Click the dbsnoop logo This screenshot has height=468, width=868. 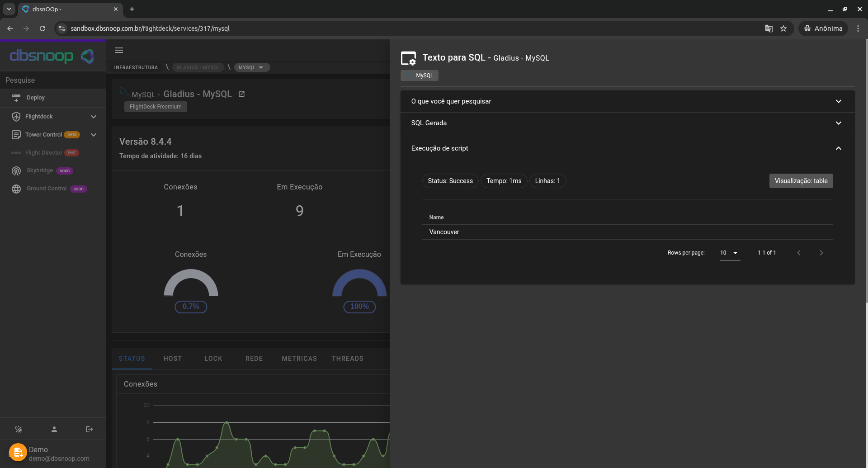(52, 56)
